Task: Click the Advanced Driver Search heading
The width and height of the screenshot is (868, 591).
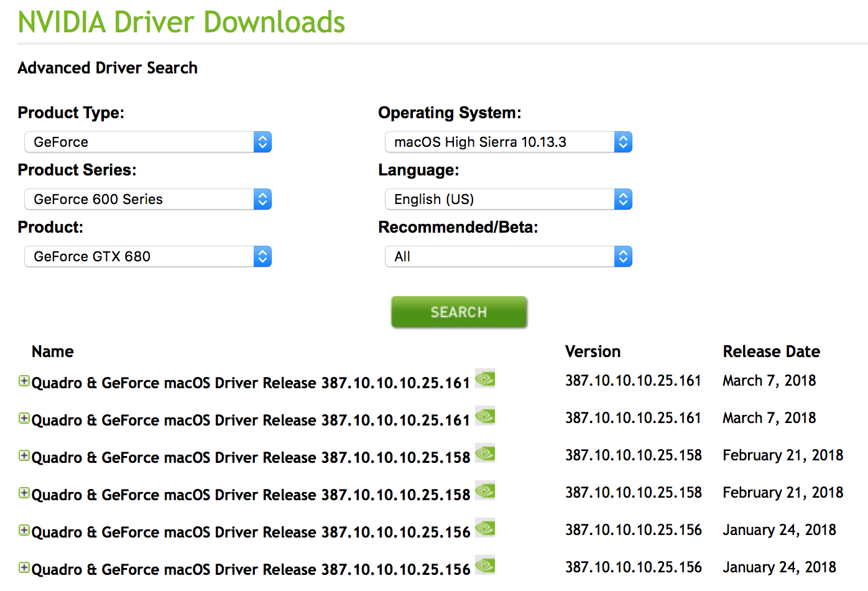Action: (x=108, y=67)
